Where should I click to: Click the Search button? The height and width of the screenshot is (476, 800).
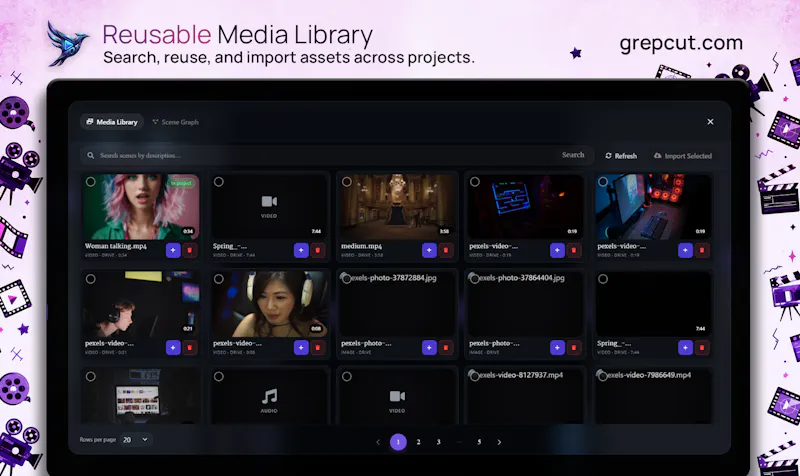[573, 155]
